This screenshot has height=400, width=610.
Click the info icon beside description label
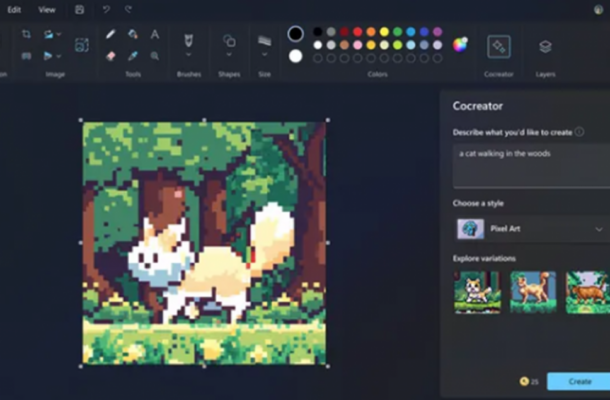pos(579,132)
